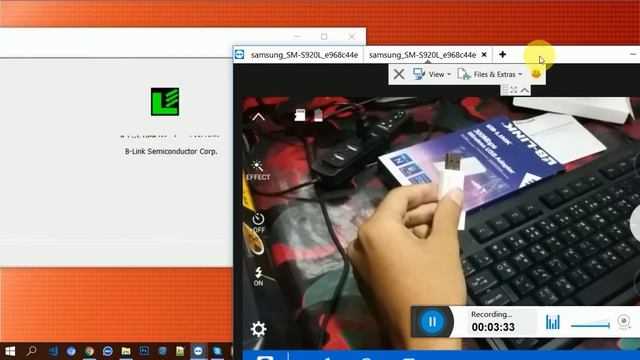
Task: Open the blue round TeamViewer icon next to Chrome
Action: [107, 351]
